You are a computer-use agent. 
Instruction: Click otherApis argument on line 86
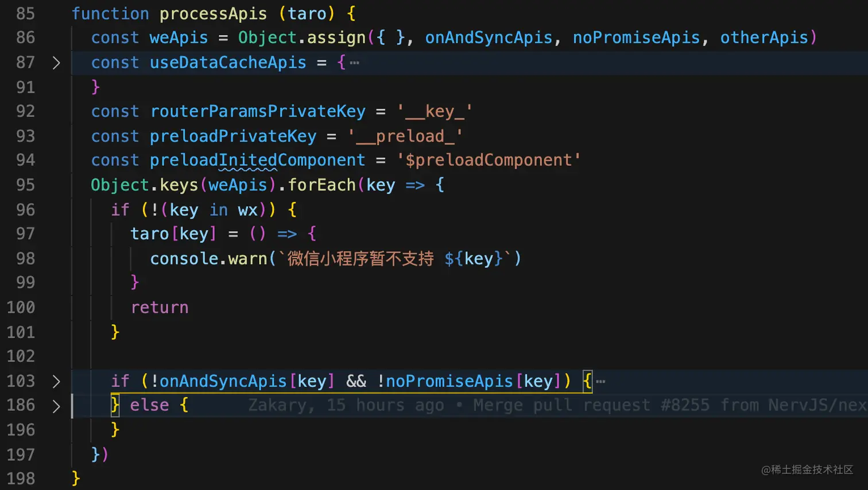[764, 38]
